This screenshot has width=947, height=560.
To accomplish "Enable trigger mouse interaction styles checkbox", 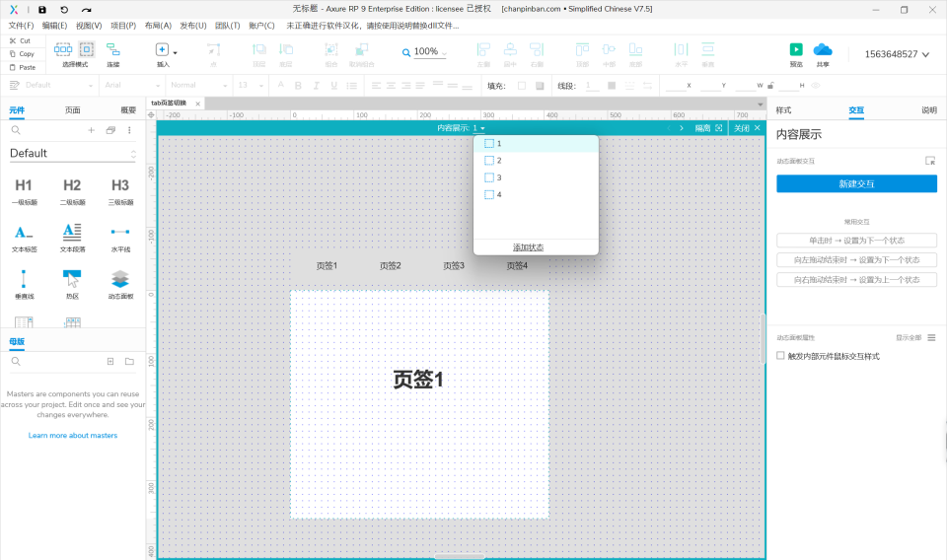I will pos(781,356).
